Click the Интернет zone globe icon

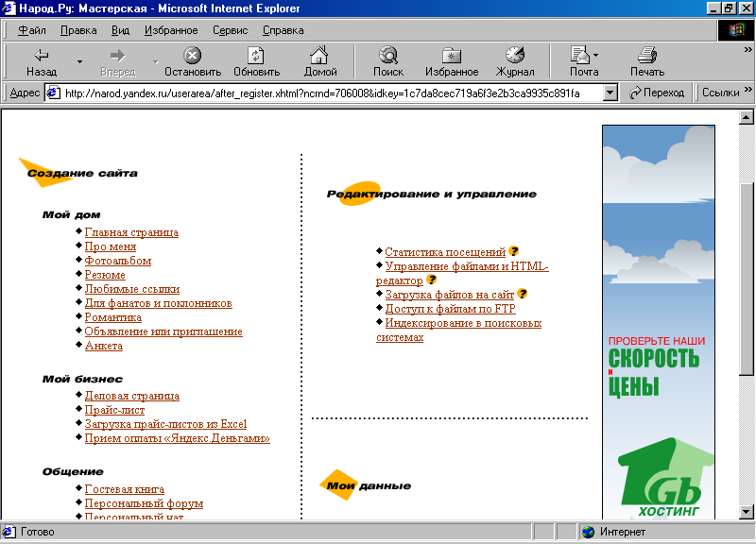[588, 532]
